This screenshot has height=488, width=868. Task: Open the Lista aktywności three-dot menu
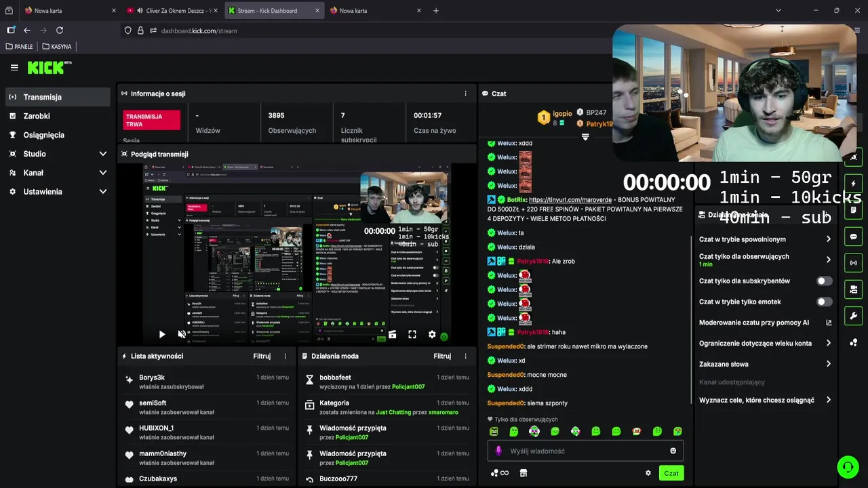click(285, 356)
